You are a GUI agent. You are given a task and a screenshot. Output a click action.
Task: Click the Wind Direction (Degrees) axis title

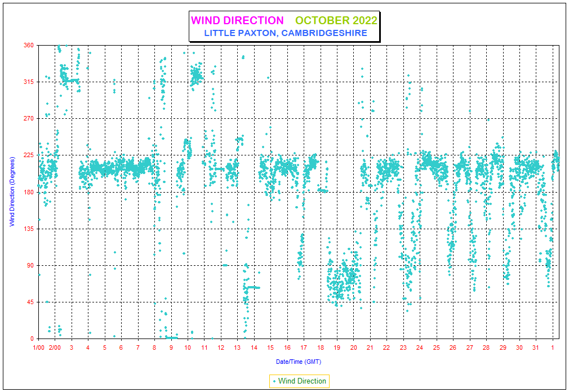pyautogui.click(x=12, y=192)
